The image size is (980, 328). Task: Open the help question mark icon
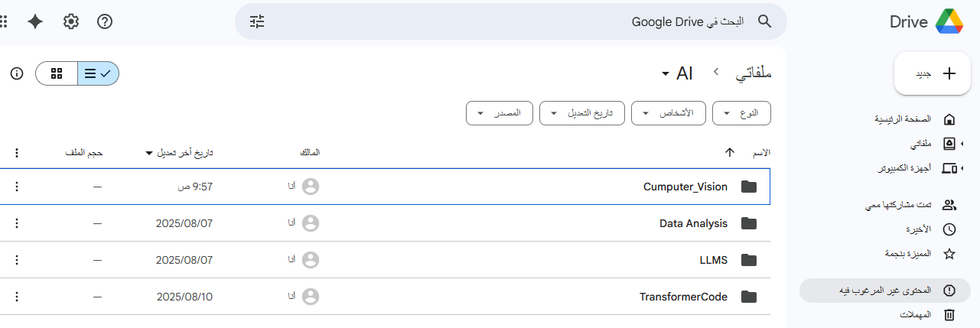point(105,21)
